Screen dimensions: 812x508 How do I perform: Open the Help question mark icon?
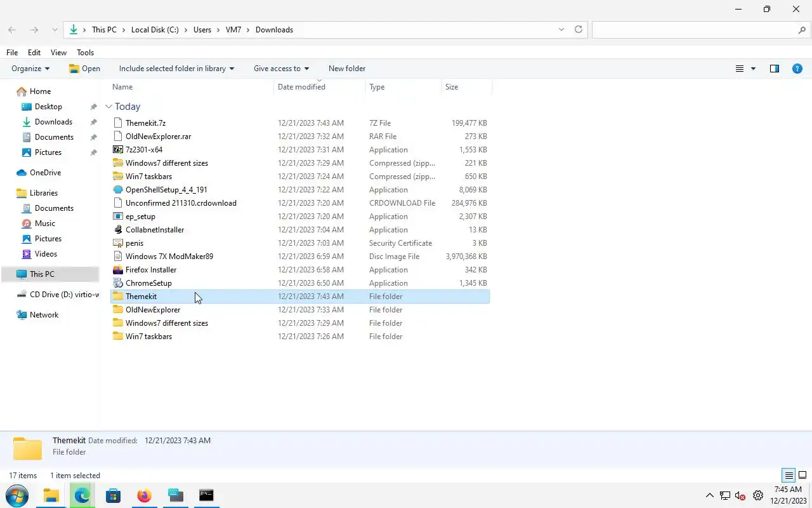pos(797,69)
